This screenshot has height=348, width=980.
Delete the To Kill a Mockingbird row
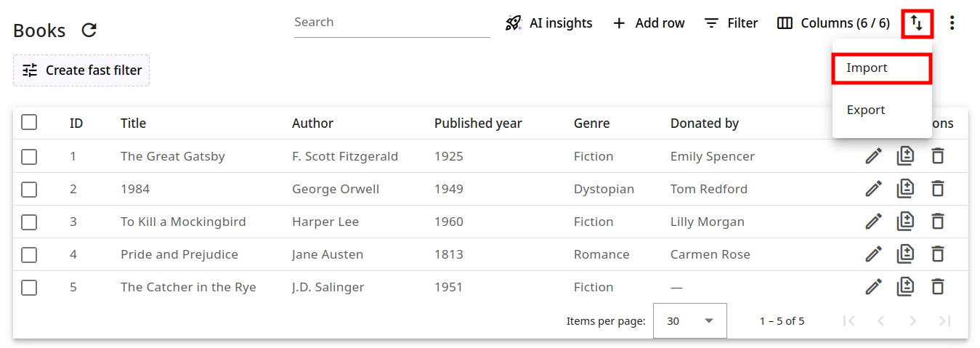pos(938,222)
